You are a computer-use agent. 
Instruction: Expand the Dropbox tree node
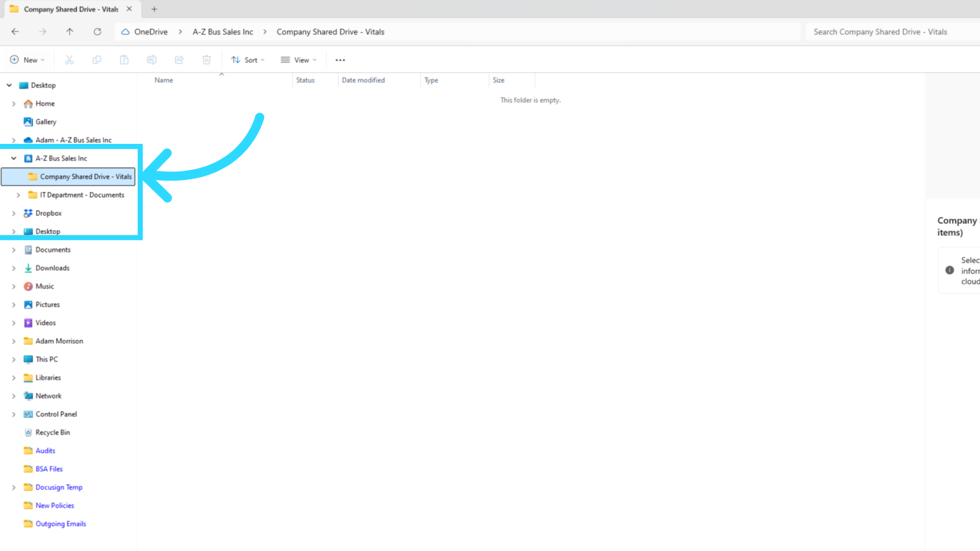tap(14, 213)
